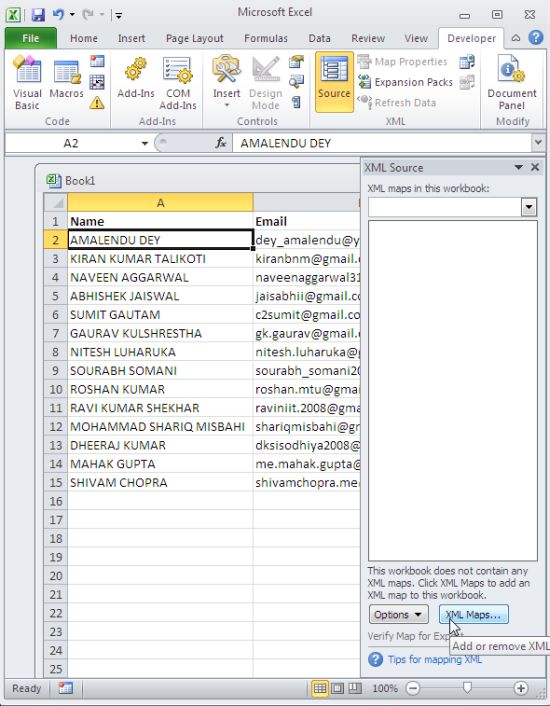Viewport: 550px width, 706px height.
Task: Open the Insert controls dropdown
Action: tap(226, 82)
